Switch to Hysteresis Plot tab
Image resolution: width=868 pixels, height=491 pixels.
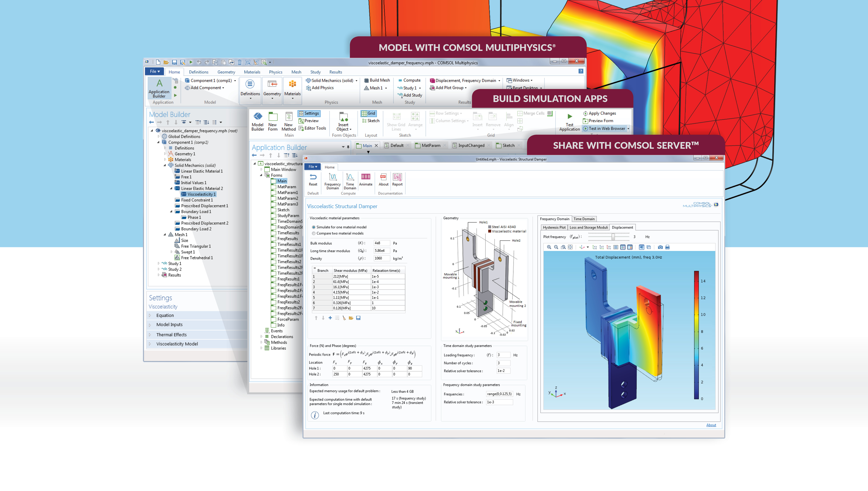554,227
